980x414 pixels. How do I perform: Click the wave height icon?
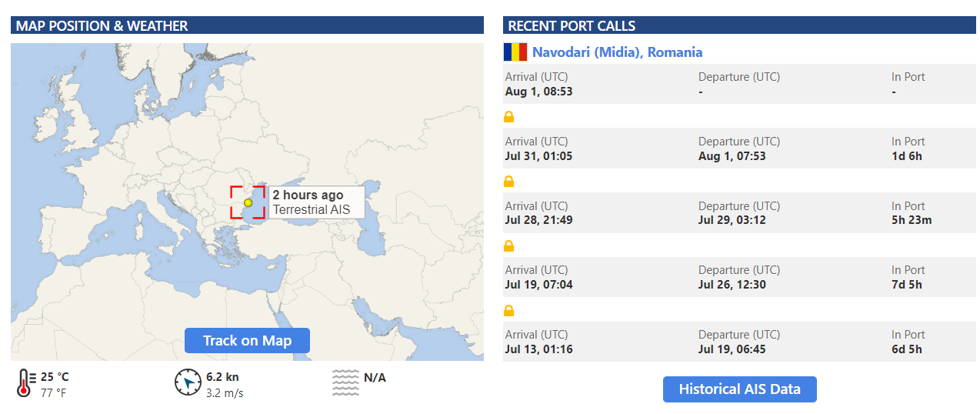coord(345,382)
